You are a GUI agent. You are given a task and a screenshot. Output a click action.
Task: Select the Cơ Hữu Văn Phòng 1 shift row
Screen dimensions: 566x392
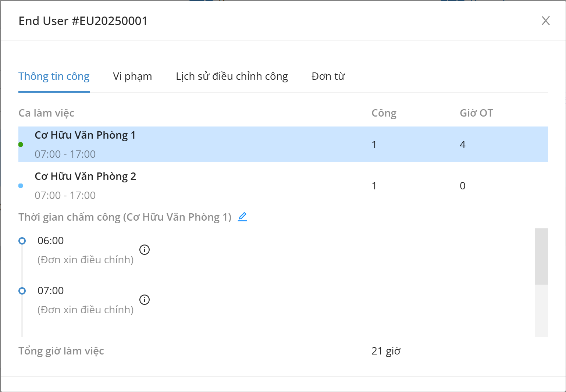pos(221,144)
